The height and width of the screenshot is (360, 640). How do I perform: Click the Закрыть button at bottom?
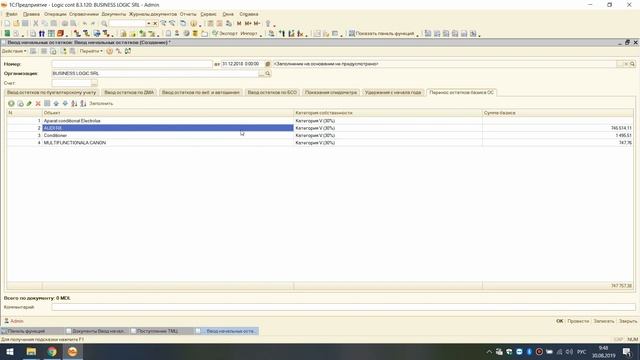pos(628,321)
